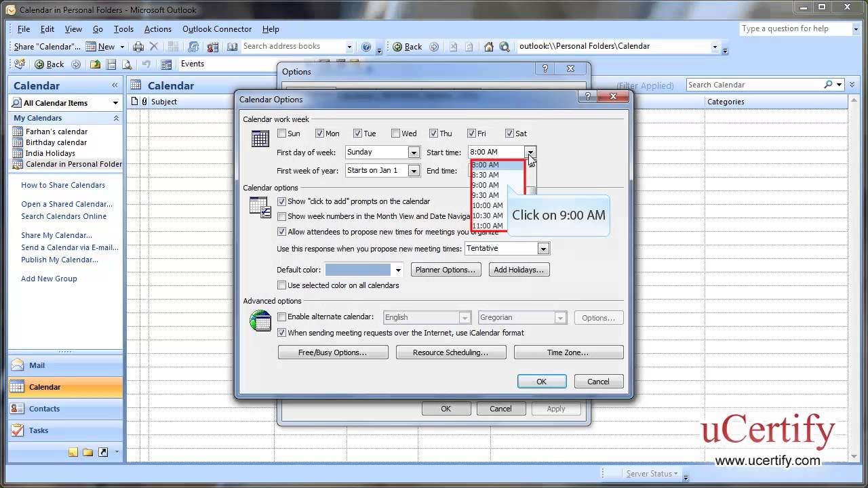This screenshot has width=868, height=488.
Task: Click the Calendar Options help question mark
Action: point(587,97)
